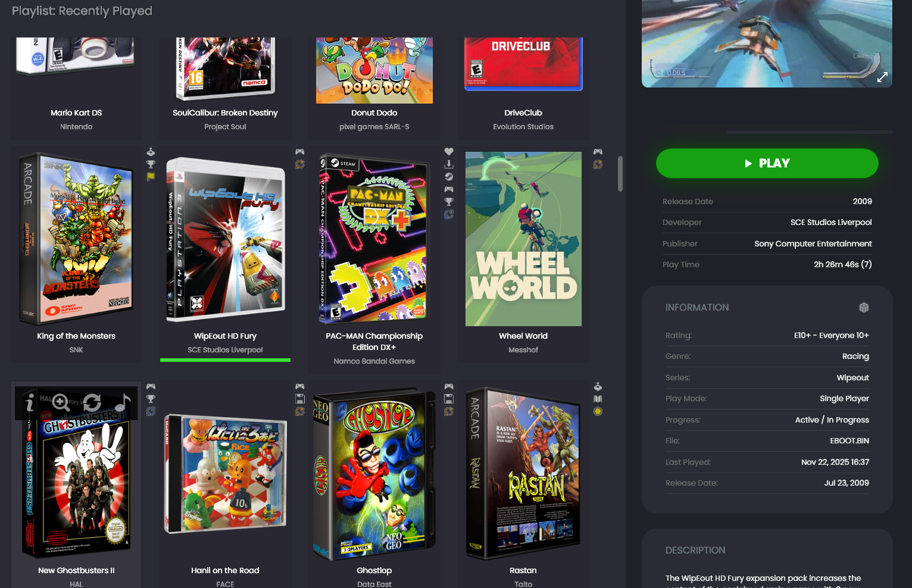
Task: Click the cube icon in the INFORMATION header
Action: [864, 307]
